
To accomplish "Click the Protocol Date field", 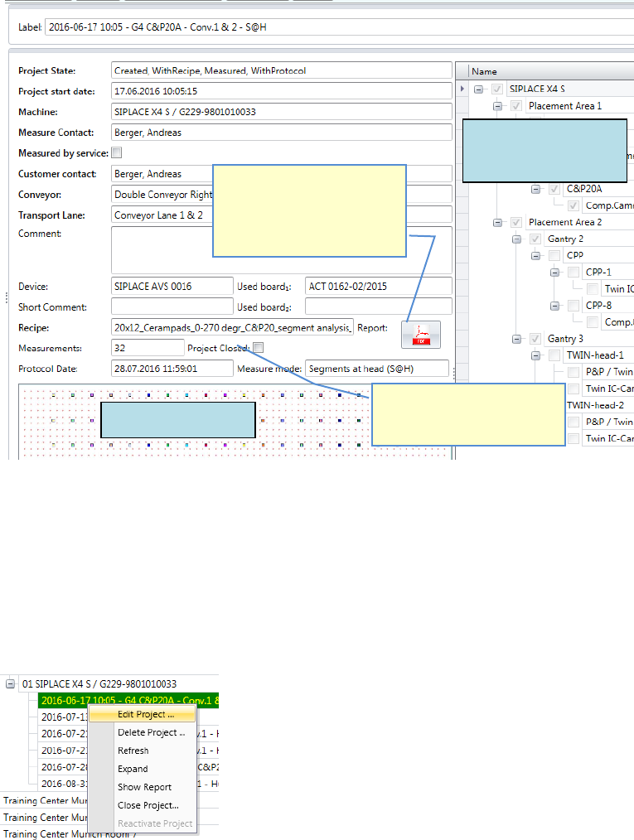I will point(172,369).
